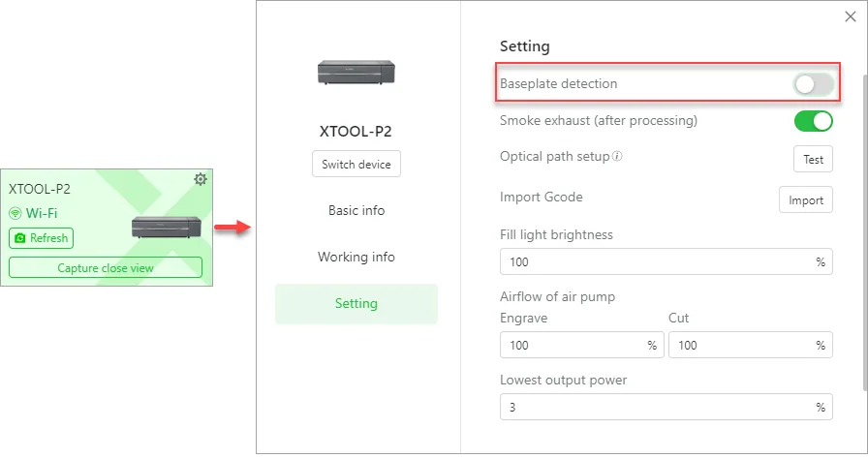The image size is (868, 458).
Task: Click the camera icon on the Refresh button
Action: 20,238
